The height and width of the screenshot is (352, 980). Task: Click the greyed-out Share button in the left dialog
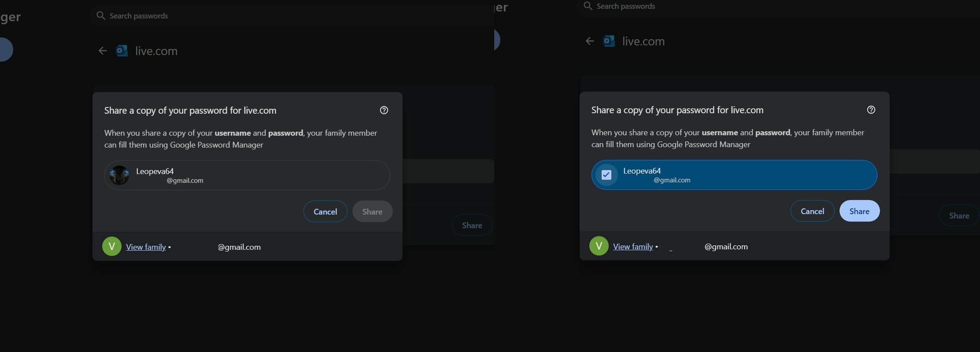click(373, 211)
